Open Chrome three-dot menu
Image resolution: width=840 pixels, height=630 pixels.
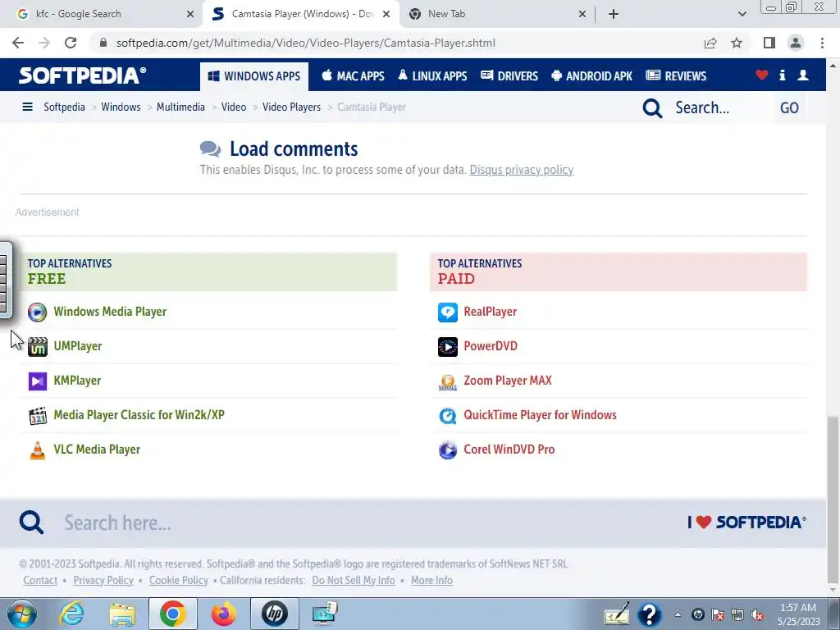click(822, 43)
